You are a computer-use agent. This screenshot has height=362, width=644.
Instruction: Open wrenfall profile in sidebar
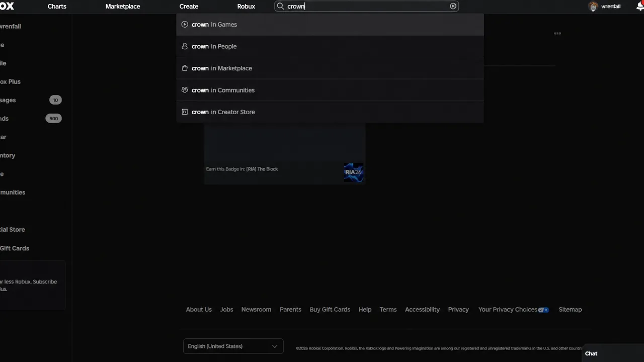click(11, 26)
